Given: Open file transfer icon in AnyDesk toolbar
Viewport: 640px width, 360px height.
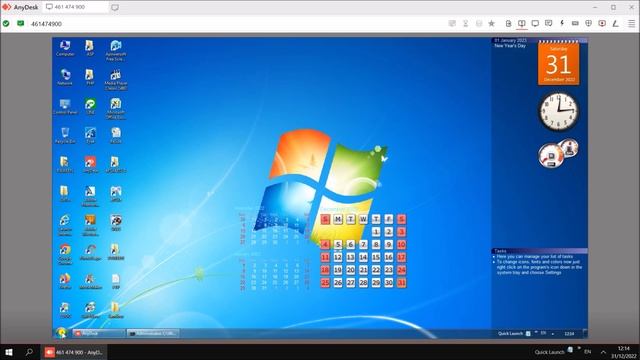Looking at the screenshot, I should (x=508, y=23).
